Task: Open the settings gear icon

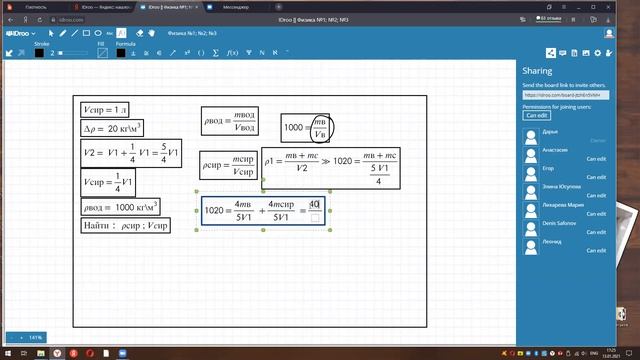Action: point(598,53)
